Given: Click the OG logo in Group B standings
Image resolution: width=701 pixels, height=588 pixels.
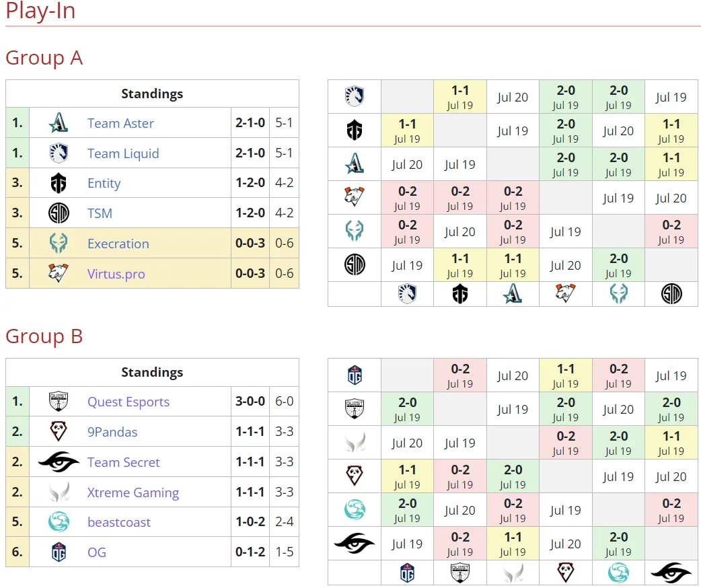Looking at the screenshot, I should coord(59,552).
